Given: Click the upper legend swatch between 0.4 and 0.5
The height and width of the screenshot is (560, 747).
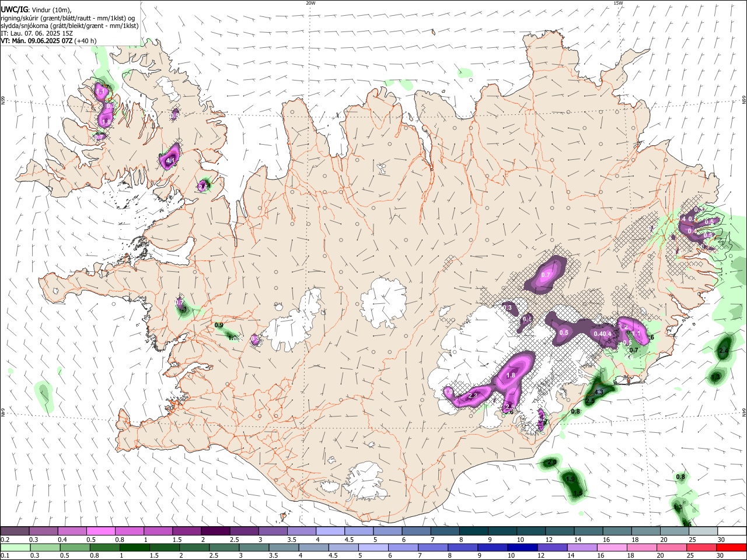Looking at the screenshot, I should click(72, 531).
